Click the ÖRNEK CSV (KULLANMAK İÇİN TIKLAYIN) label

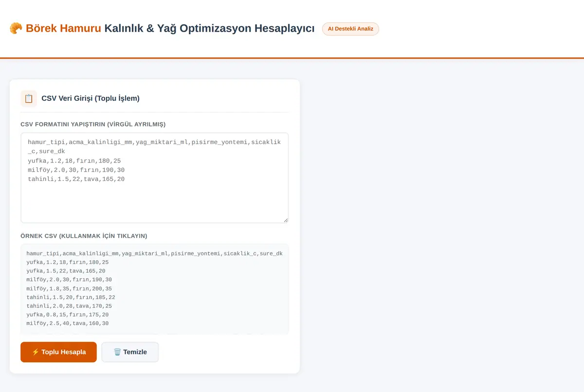(x=84, y=236)
